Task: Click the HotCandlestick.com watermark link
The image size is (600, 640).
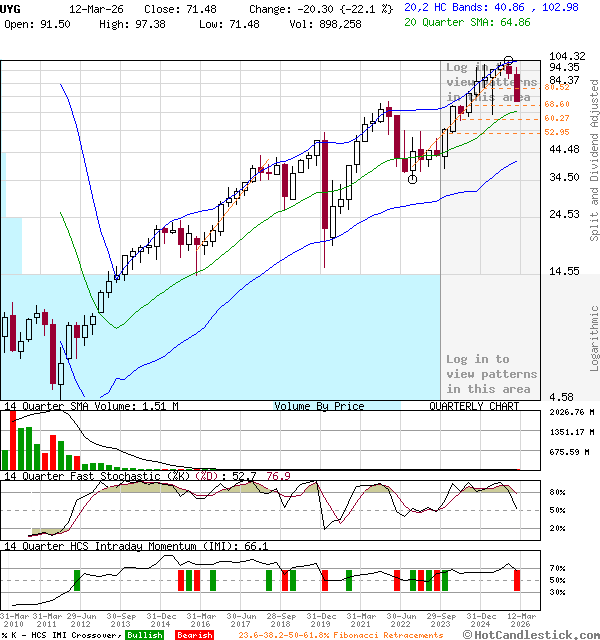Action: click(530, 634)
